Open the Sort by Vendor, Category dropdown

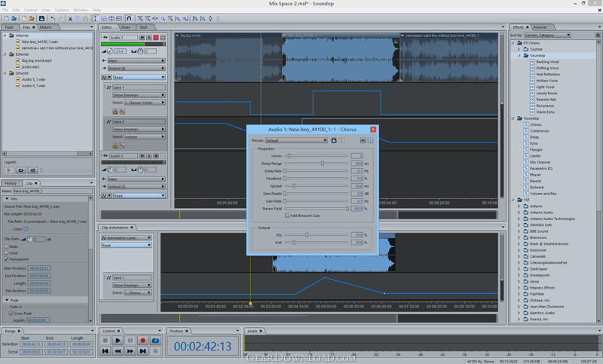coord(547,35)
